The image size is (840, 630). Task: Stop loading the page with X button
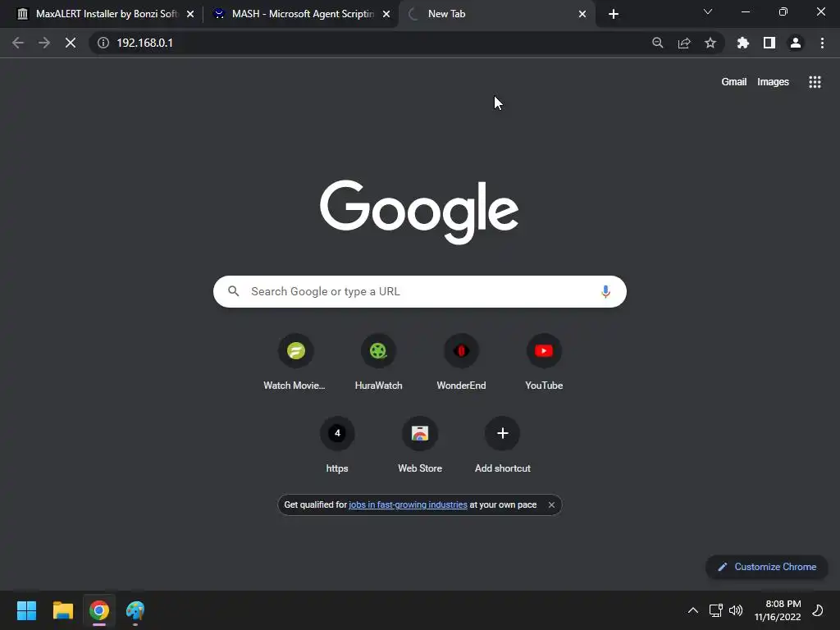(x=71, y=43)
